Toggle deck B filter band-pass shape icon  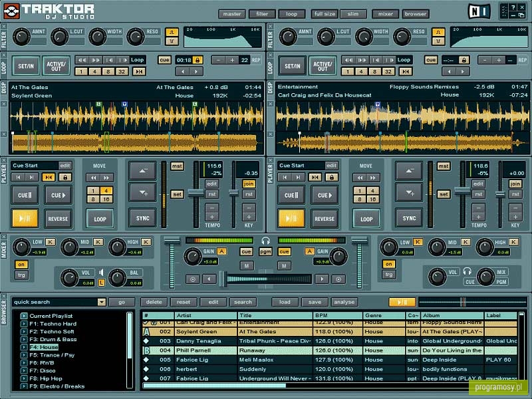[x=438, y=33]
